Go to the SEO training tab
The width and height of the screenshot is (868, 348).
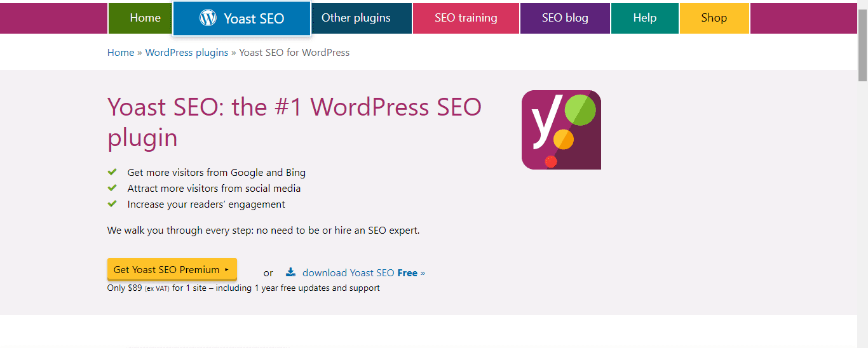[x=466, y=18]
